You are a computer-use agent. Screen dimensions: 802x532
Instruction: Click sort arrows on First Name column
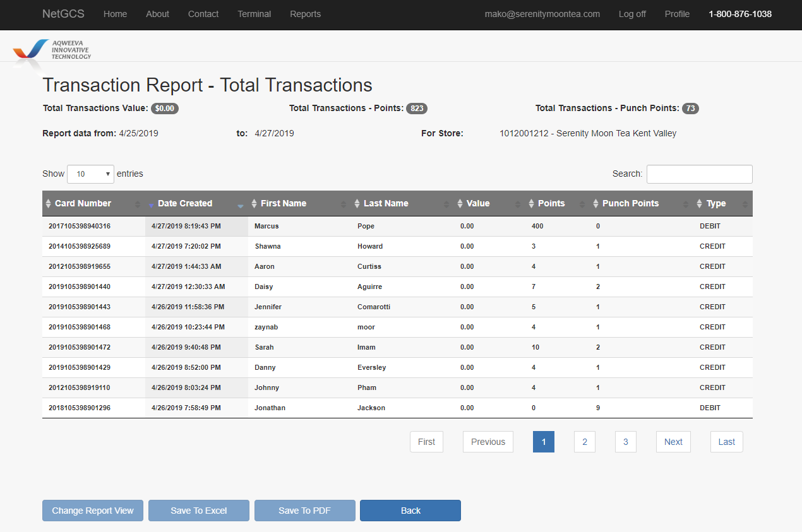coord(254,204)
